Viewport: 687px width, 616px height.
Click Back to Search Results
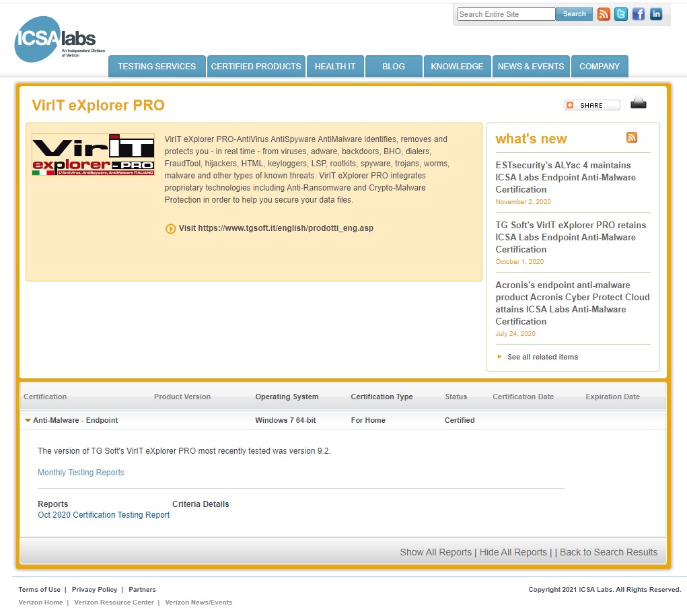point(608,552)
